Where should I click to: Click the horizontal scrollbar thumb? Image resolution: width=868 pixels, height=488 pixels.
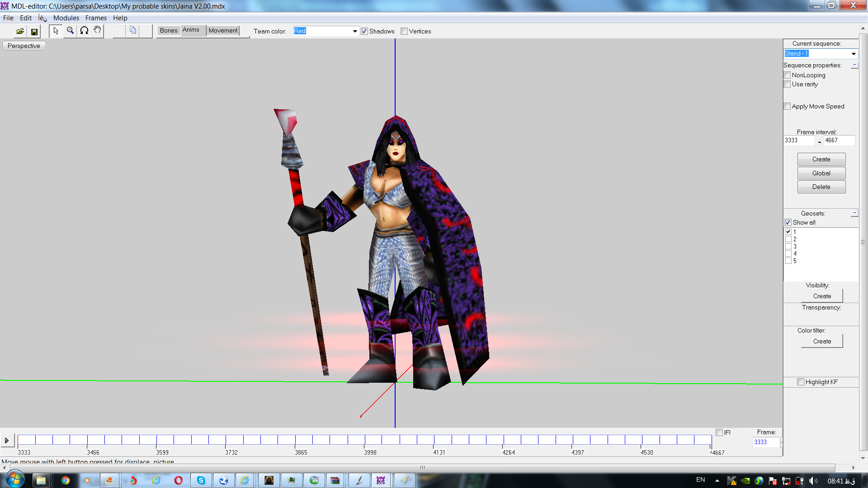click(x=422, y=468)
